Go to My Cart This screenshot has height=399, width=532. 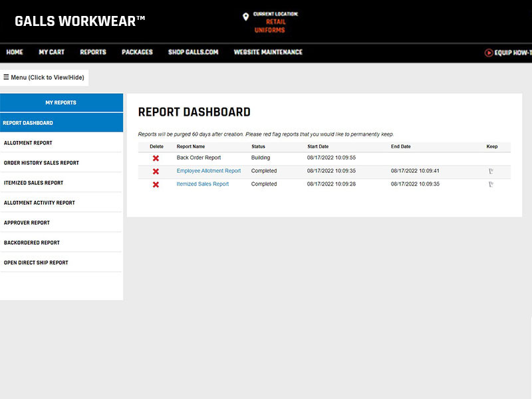51,52
